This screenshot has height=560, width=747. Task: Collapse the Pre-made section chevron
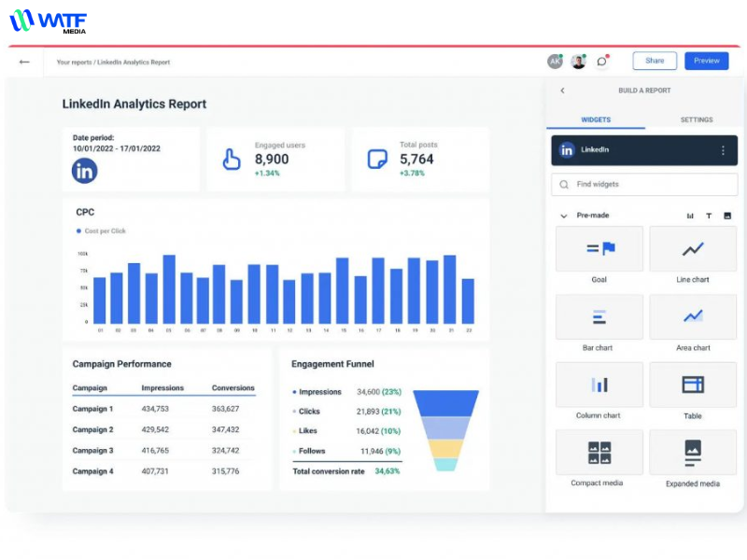(564, 216)
